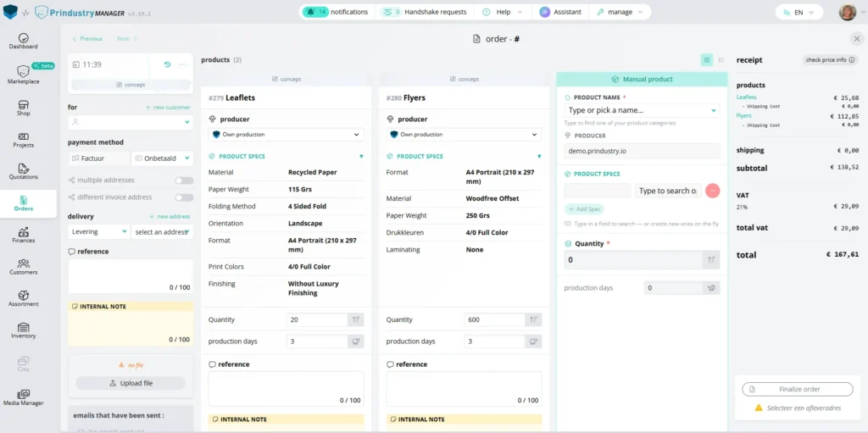Toggle different invoice address switch

tap(184, 197)
